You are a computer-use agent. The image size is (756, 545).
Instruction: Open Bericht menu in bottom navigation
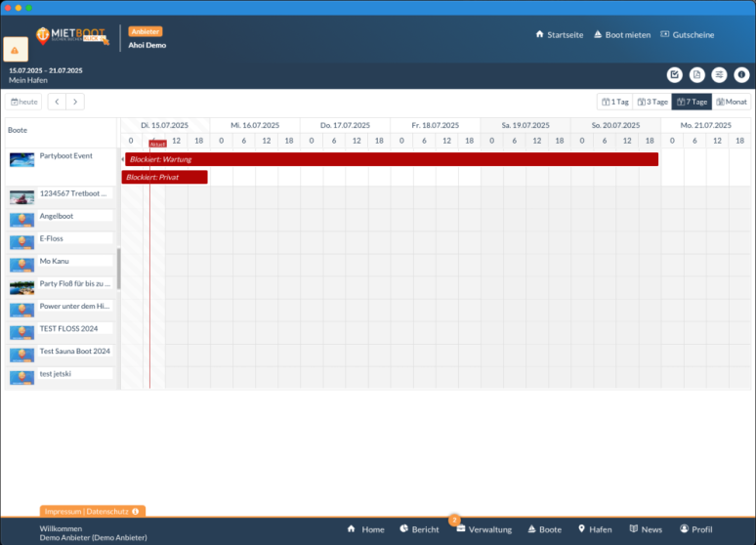coord(419,529)
